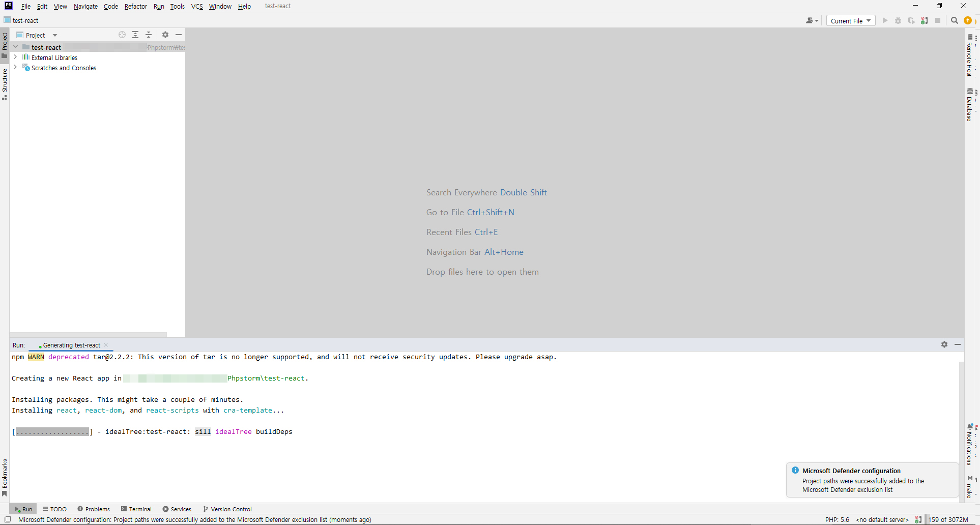Click the Project panel horizontal scrollbar
The width and height of the screenshot is (980, 525).
click(x=88, y=335)
